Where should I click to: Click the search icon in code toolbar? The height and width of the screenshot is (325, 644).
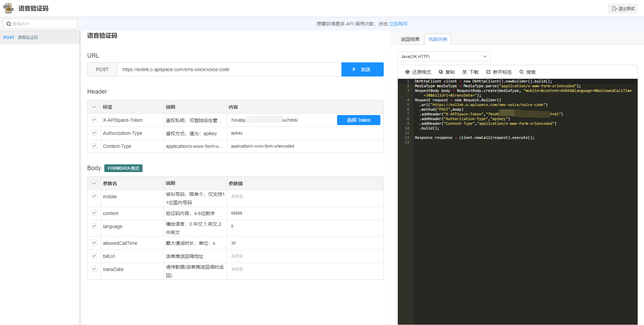(522, 72)
